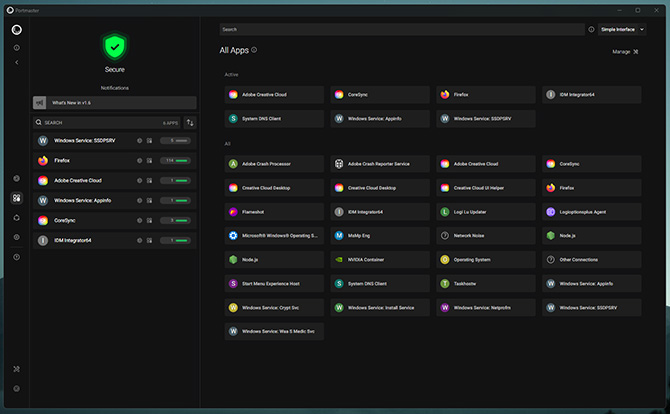670x414 pixels.
Task: Click the CoreSync connection bar showing 3
Action: coord(175,220)
